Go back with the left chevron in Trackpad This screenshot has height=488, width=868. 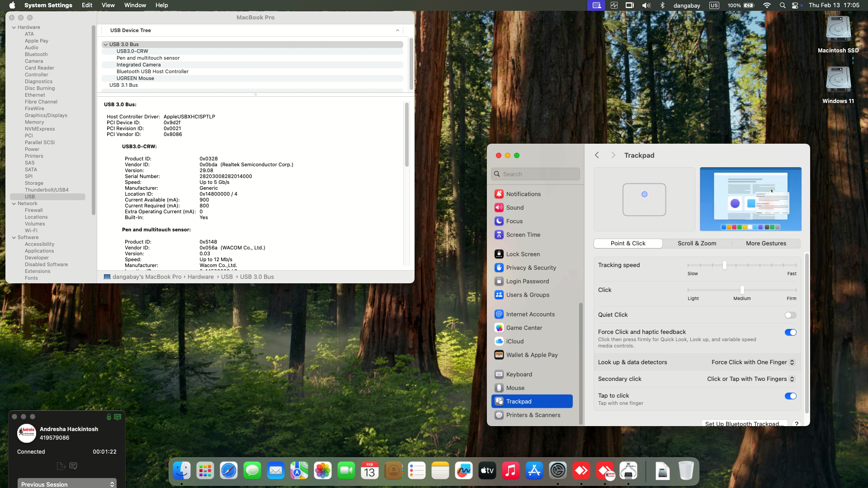[x=597, y=155]
